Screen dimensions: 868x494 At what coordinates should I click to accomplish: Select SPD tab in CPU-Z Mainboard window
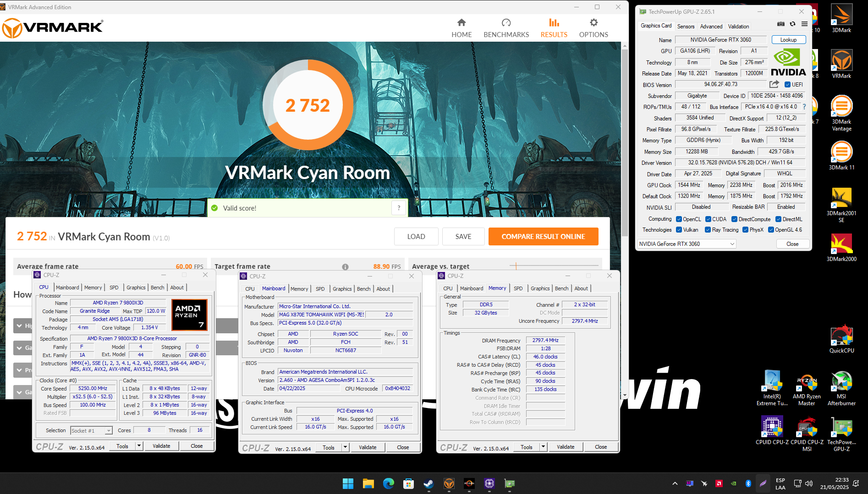point(320,289)
